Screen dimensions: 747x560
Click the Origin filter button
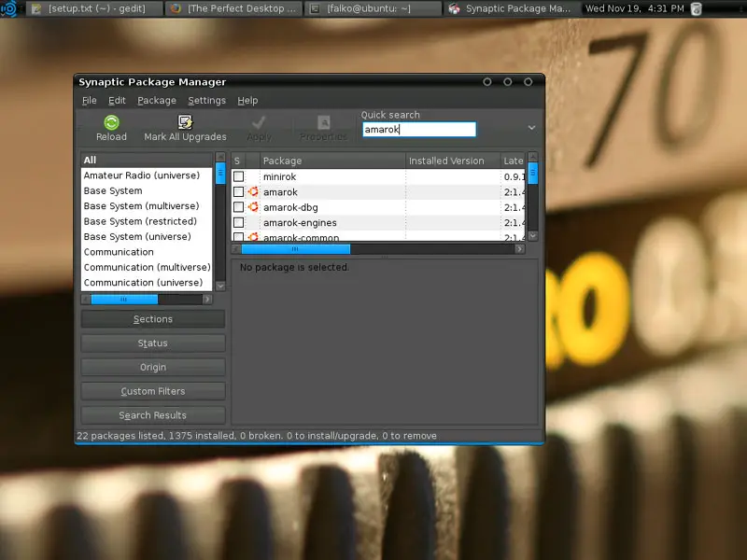pyautogui.click(x=153, y=367)
